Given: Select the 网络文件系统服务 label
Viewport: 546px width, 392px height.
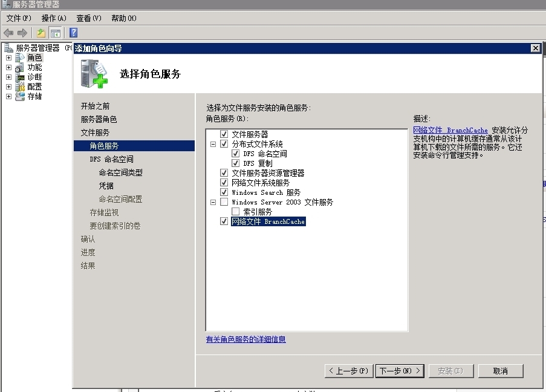Looking at the screenshot, I should (x=261, y=183).
